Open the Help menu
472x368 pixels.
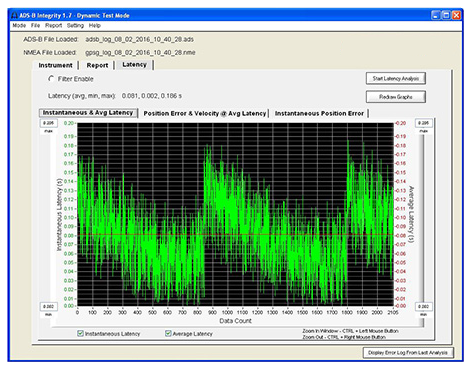pos(94,26)
